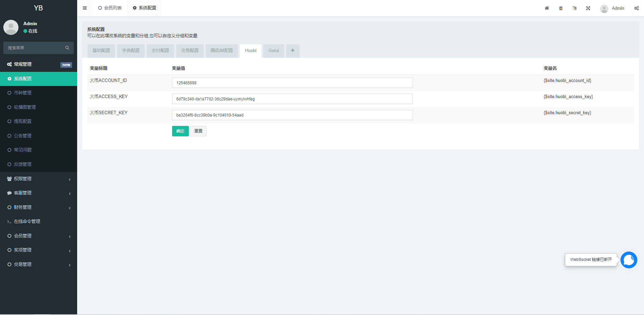Click the search magnifier in sidebar
Screen dimensions: 644x315
[x=67, y=48]
